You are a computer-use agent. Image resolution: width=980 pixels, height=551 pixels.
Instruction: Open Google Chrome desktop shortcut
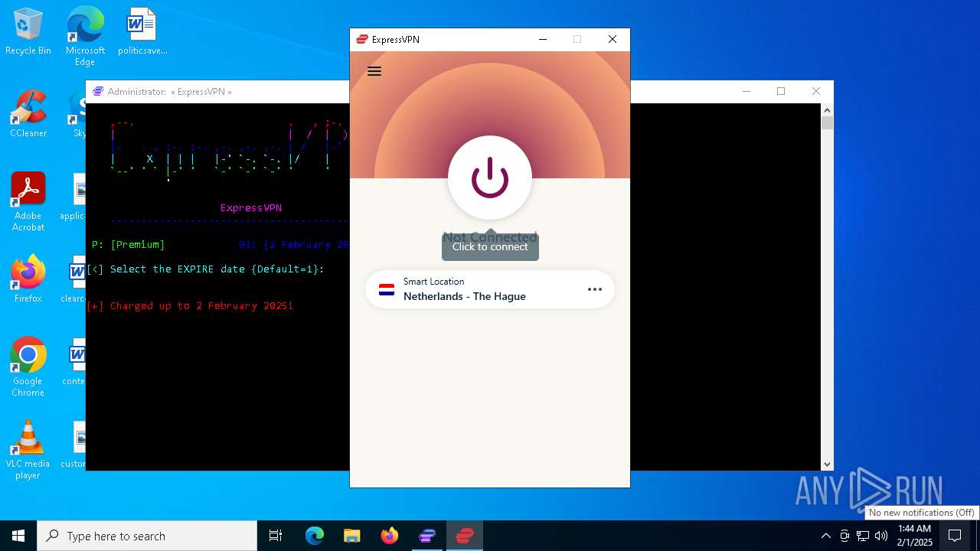[x=28, y=367]
